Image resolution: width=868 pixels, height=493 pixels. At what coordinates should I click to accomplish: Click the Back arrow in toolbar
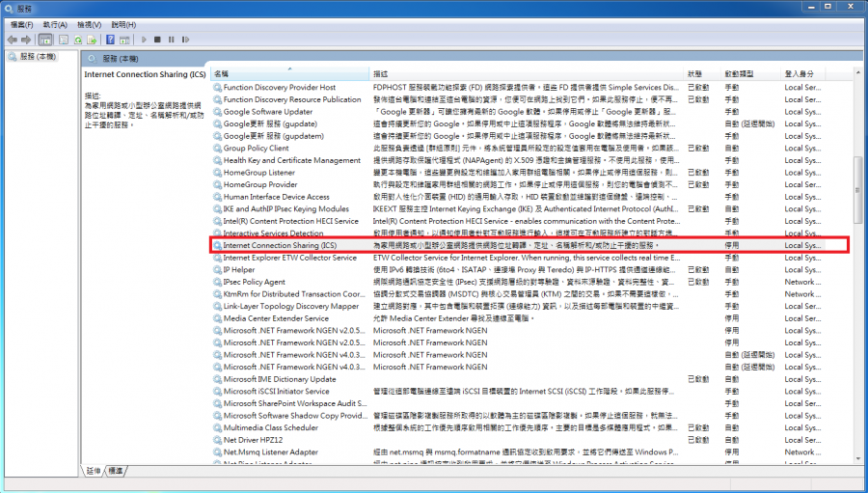(x=13, y=40)
